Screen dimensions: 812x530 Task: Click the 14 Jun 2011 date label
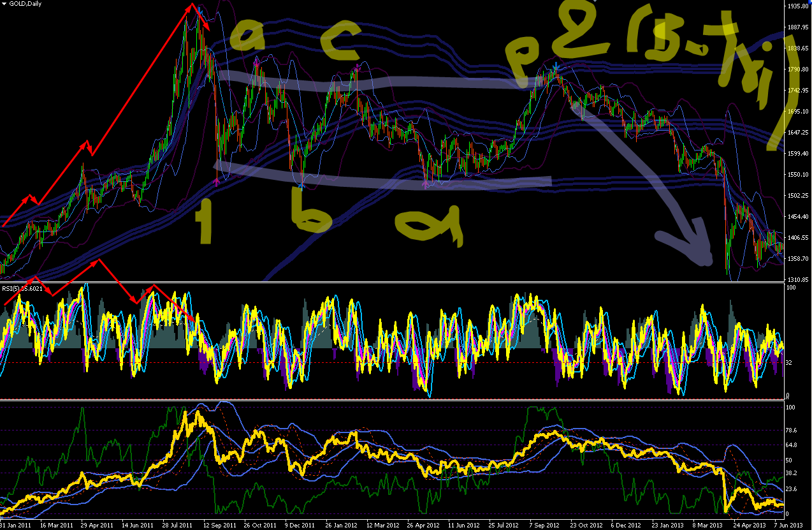[138, 525]
